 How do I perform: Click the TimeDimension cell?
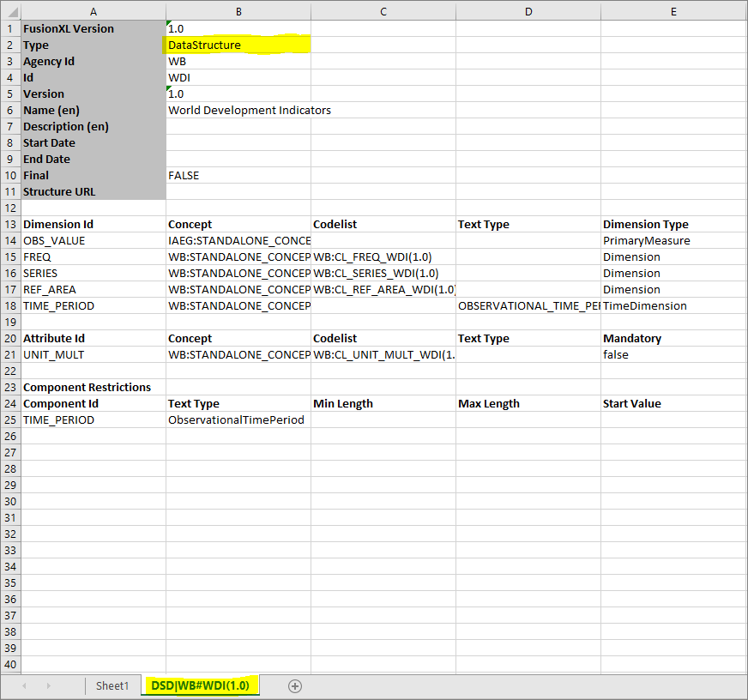(x=643, y=306)
